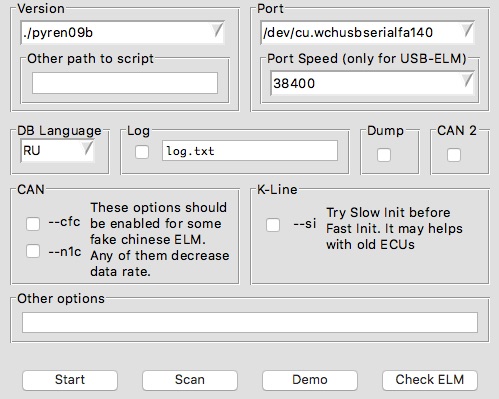The width and height of the screenshot is (499, 399).
Task: Enable the --si Slow Init checkbox
Action: [273, 225]
